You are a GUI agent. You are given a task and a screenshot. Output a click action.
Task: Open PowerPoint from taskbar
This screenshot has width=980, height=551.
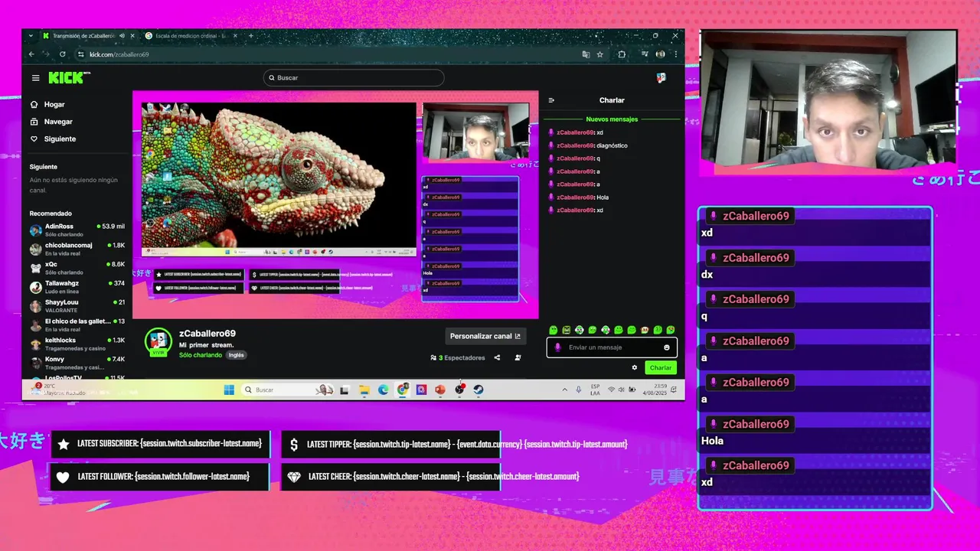[440, 390]
